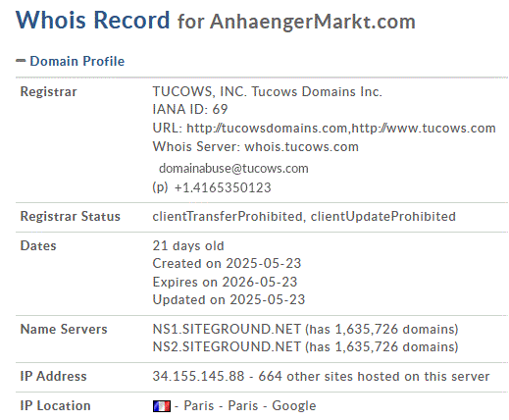This screenshot has height=420, width=509.
Task: Click the TUCOWS, INC. registrar name
Action: [x=199, y=91]
